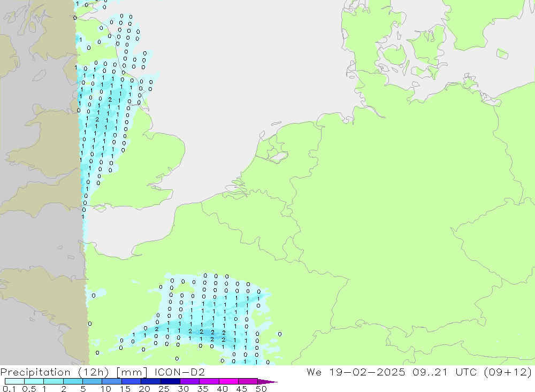Click the "09..21" time range
Screen dimensions: 535x392
(430, 372)
